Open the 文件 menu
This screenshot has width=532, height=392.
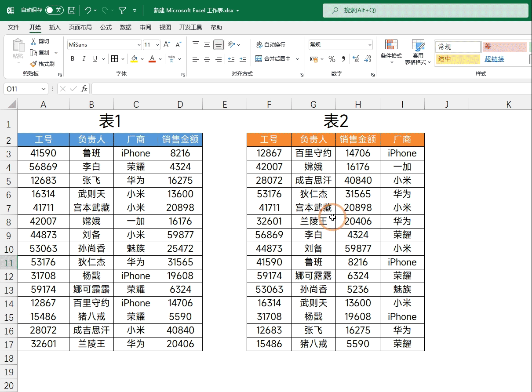point(13,27)
